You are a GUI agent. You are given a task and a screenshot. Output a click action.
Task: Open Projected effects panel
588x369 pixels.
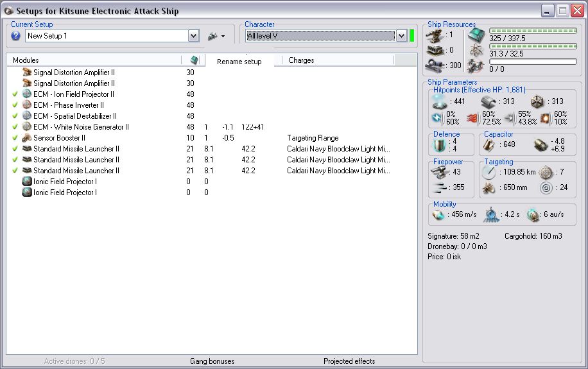tap(349, 361)
